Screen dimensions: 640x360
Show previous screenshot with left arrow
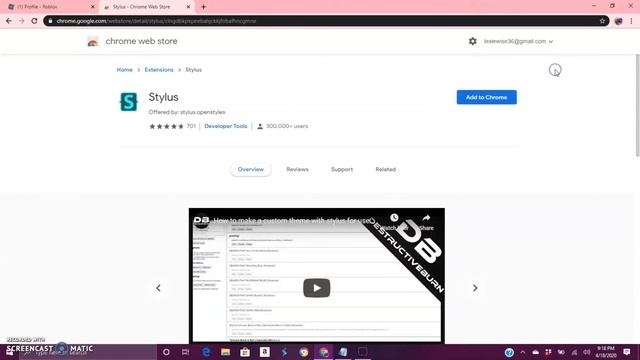(158, 288)
